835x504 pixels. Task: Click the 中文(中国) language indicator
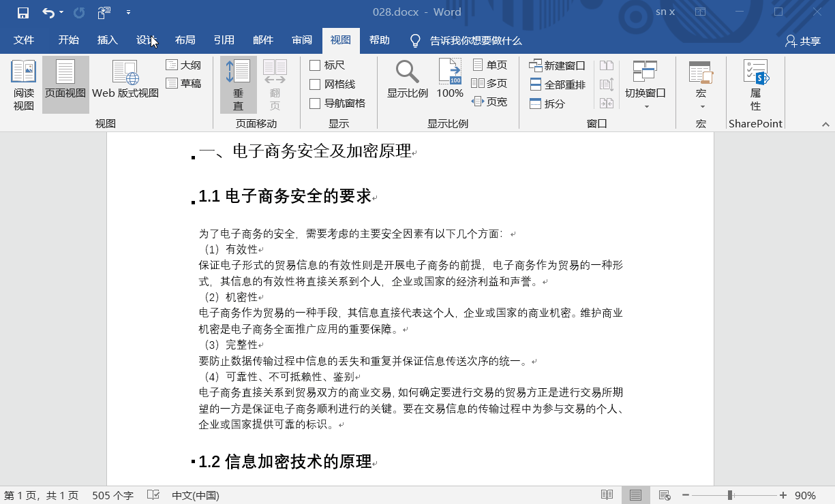[x=196, y=496]
